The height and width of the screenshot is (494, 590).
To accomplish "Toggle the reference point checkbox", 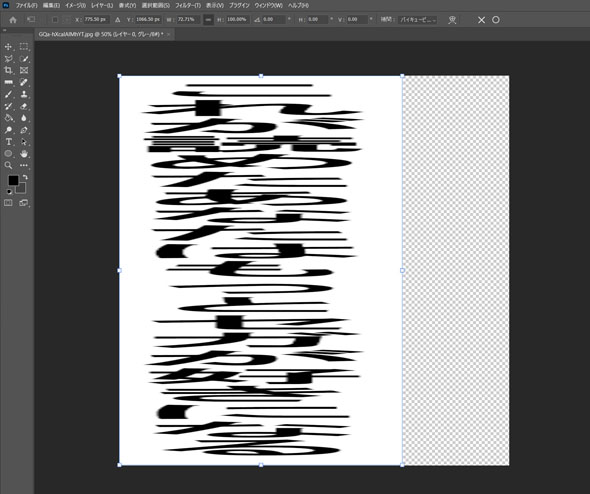I will pos(55,20).
